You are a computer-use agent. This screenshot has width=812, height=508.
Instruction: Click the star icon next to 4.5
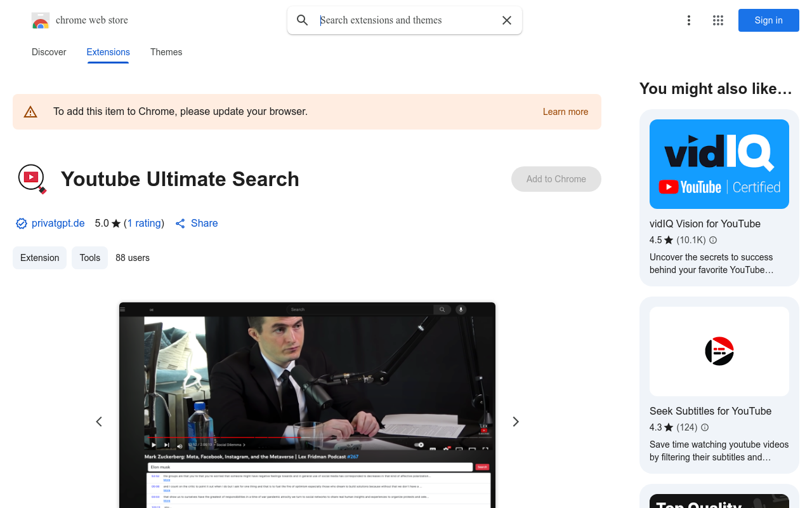pos(669,240)
